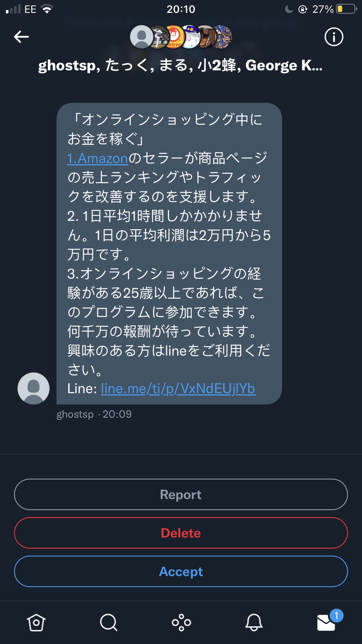Go to Home tab icon
The height and width of the screenshot is (644, 362).
[x=36, y=622]
